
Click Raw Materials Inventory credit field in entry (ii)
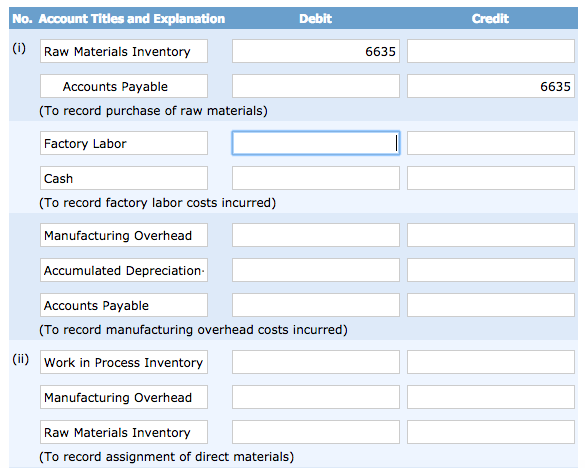click(491, 432)
